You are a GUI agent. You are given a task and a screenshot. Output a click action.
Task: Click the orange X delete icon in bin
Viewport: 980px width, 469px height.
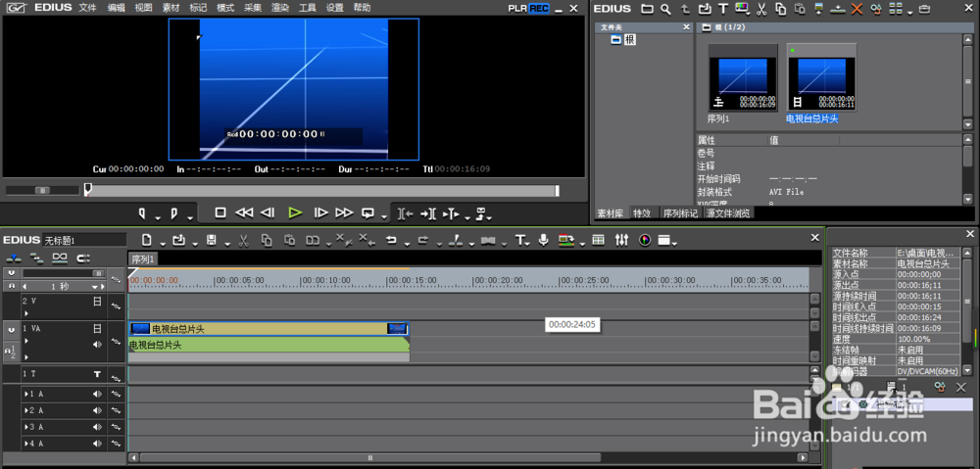tap(857, 9)
